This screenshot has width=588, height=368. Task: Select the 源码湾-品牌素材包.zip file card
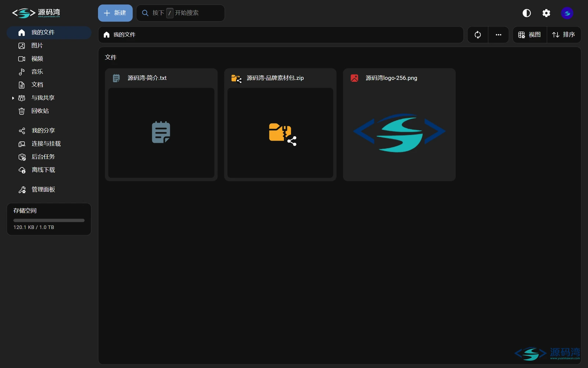[x=280, y=125]
